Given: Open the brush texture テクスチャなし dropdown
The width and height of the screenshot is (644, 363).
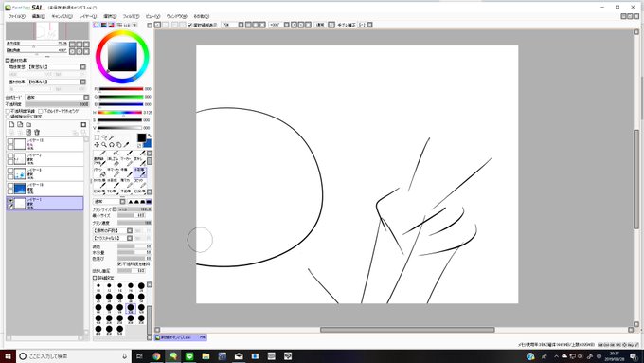Looking at the screenshot, I should click(130, 238).
